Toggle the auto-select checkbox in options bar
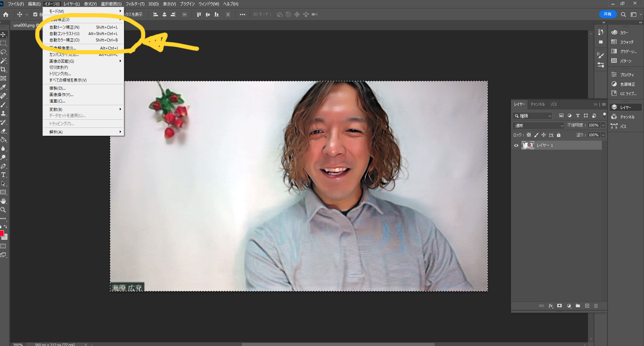644x346 pixels. [35, 15]
